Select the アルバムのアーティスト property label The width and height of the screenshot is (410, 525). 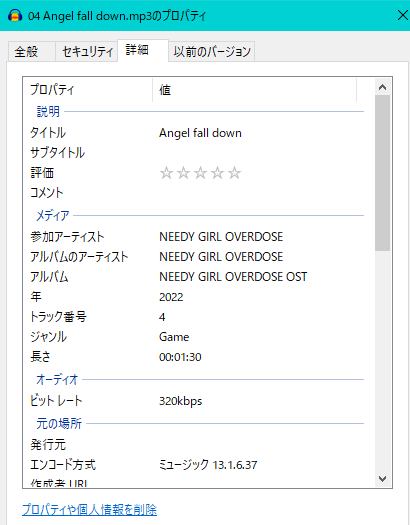point(79,257)
